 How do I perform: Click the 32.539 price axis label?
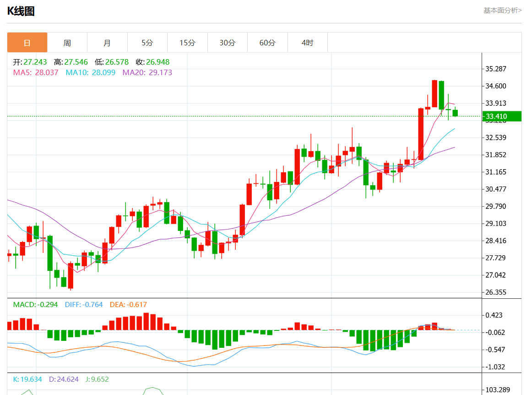click(496, 137)
